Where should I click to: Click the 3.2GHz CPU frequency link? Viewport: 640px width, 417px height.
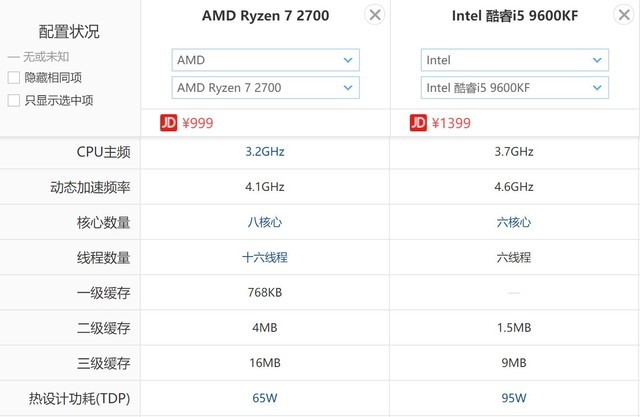[264, 152]
